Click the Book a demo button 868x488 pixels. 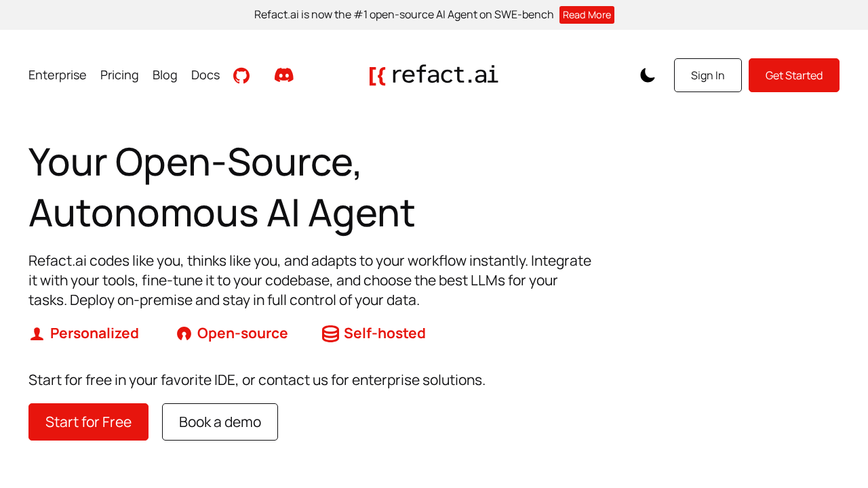click(x=220, y=421)
